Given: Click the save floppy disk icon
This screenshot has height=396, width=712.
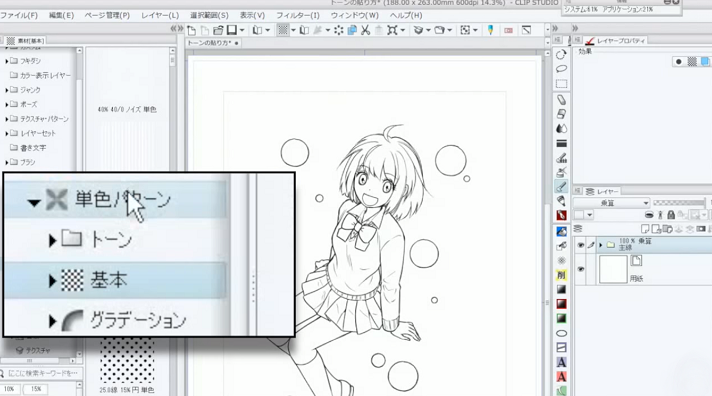Looking at the screenshot, I should (232, 30).
